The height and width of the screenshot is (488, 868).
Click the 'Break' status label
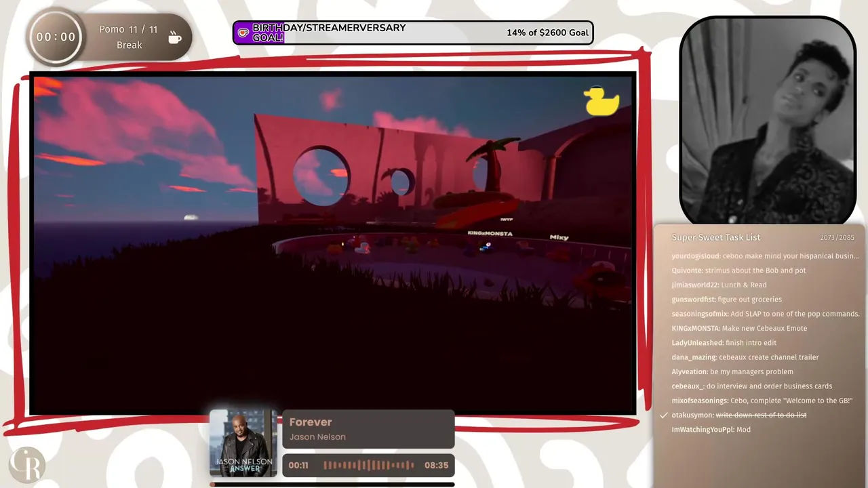pos(129,45)
